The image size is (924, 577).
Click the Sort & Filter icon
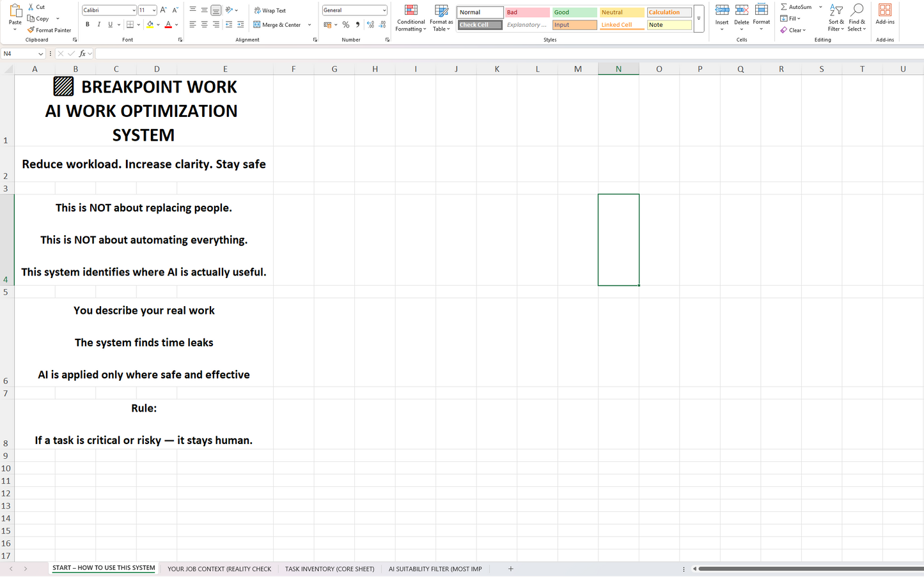click(836, 18)
